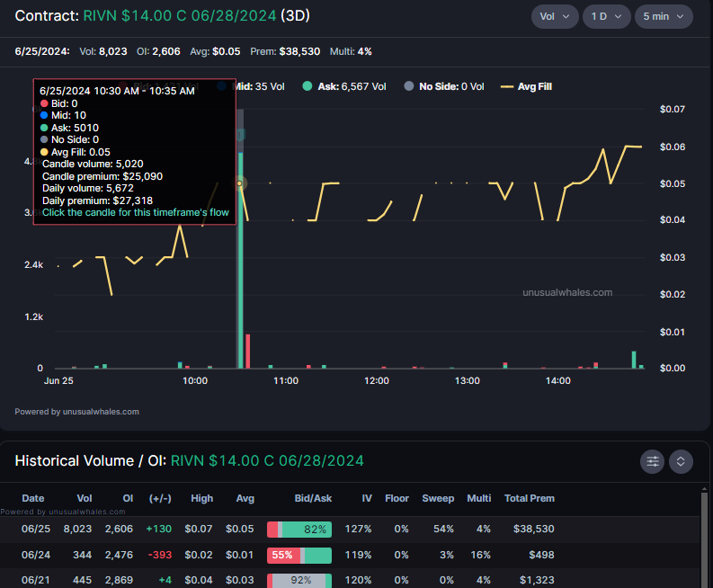Click the $38,530 total premium cell
Viewport: 713px width, 588px height.
click(x=534, y=529)
